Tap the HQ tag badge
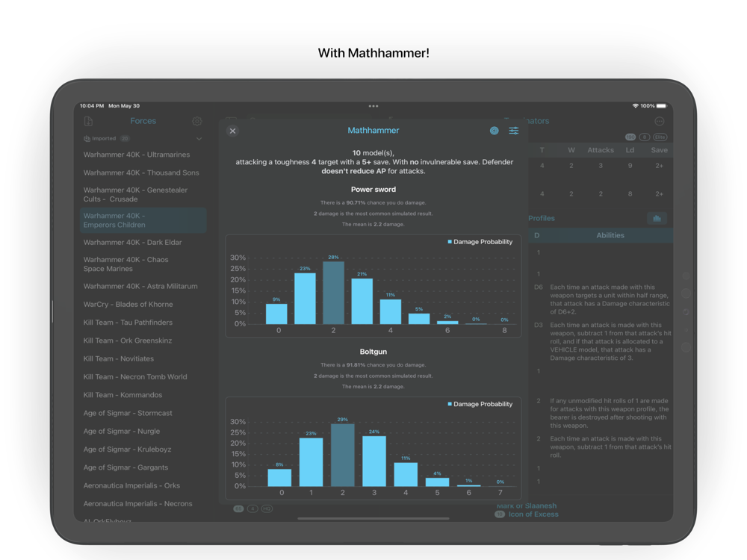This screenshot has width=747, height=560. 267,509
